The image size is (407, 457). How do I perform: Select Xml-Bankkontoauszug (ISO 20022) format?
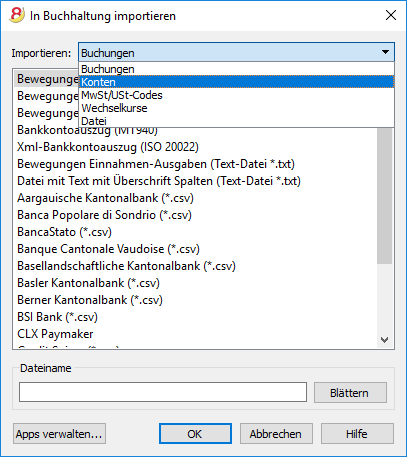[108, 147]
